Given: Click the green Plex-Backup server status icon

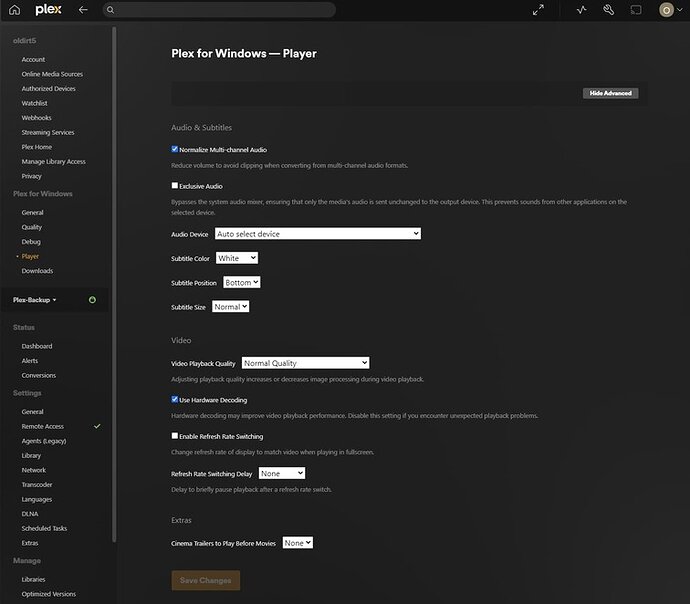Looking at the screenshot, I should [x=92, y=300].
